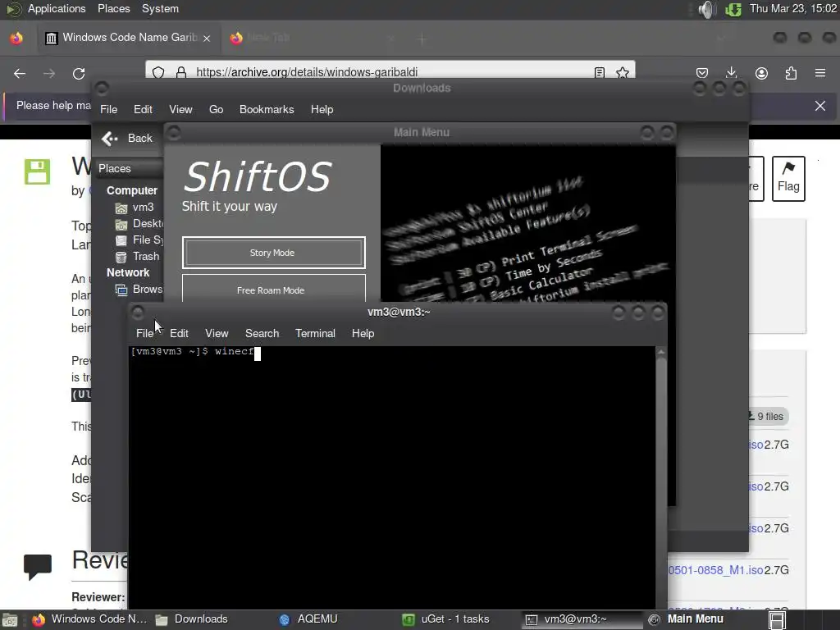Open the Places menu in top panel
The width and height of the screenshot is (840, 630).
(x=113, y=8)
